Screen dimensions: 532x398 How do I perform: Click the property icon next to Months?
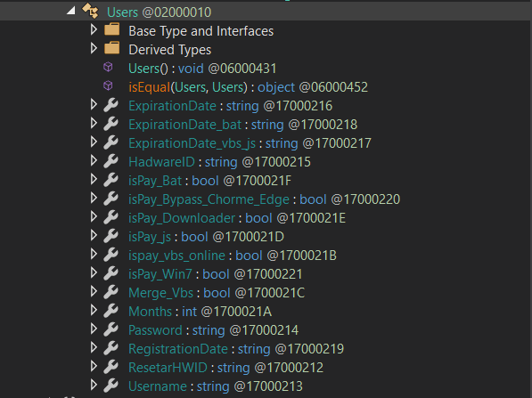click(110, 311)
